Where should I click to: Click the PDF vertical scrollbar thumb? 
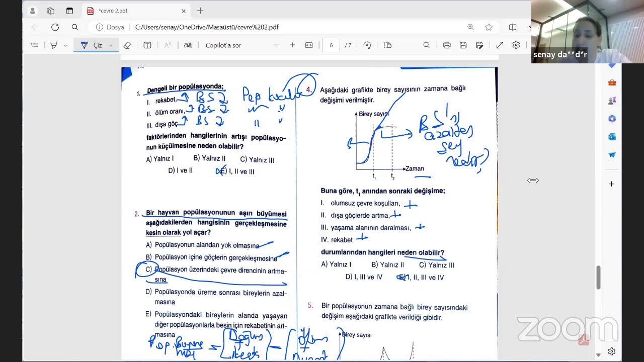[x=598, y=278]
